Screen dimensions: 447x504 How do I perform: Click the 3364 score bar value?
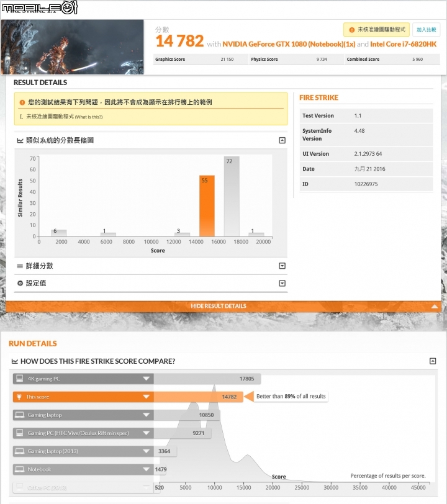pos(164,451)
